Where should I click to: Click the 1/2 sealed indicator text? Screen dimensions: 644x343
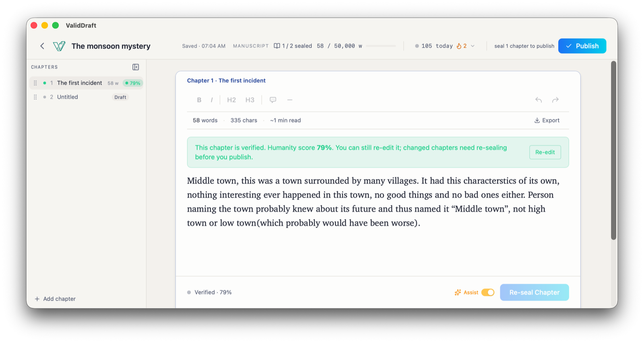click(x=297, y=46)
